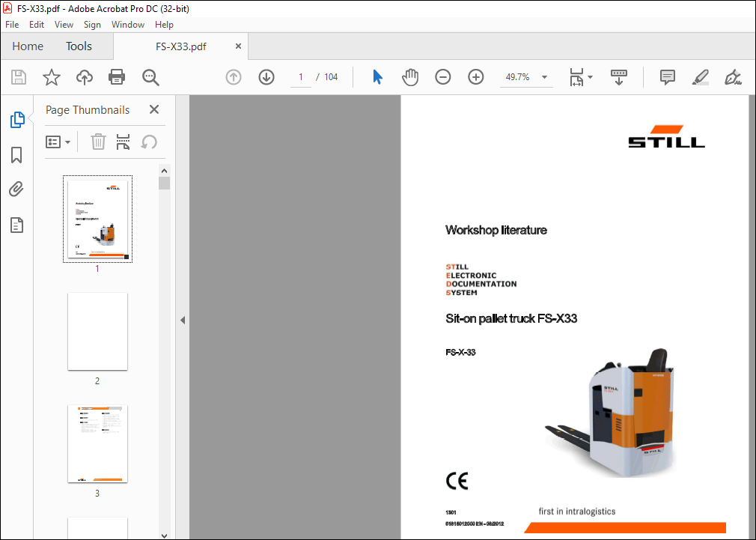
Task: Go to previous page arrow button
Action: [234, 77]
